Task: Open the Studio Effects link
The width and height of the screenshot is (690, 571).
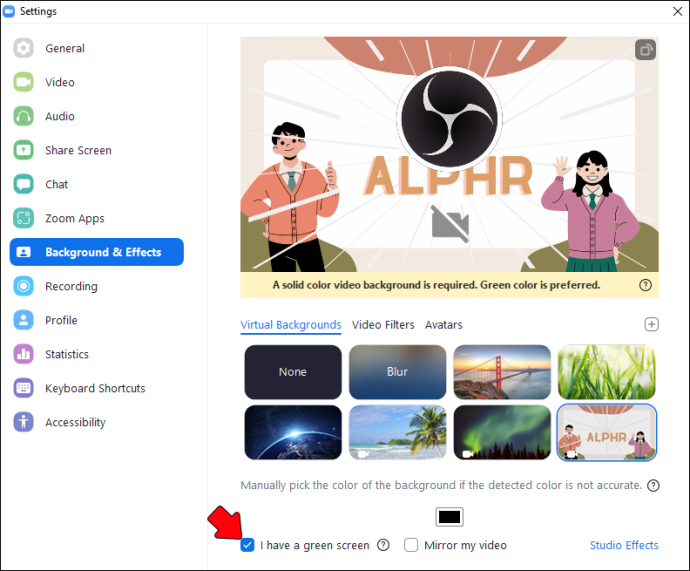Action: [624, 545]
